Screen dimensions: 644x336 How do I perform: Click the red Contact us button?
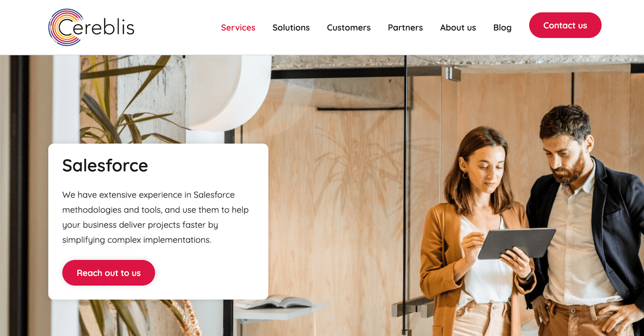565,25
